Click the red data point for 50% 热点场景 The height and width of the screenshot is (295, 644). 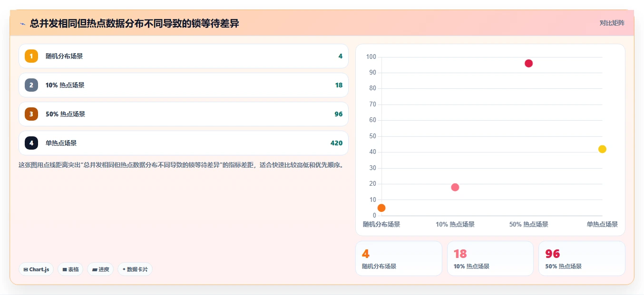point(528,63)
